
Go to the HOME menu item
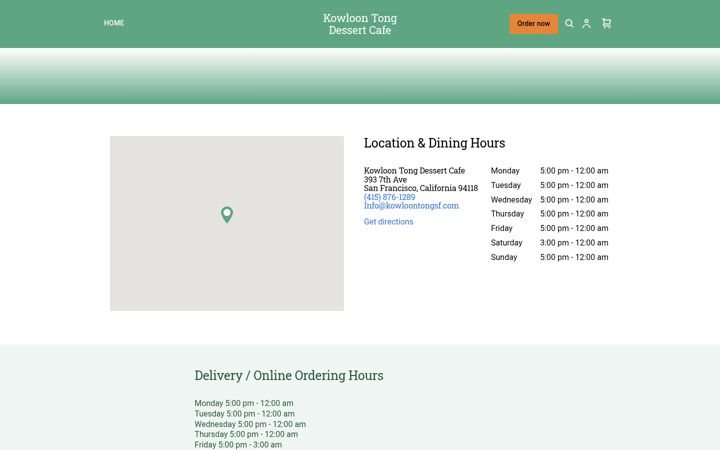[114, 23]
